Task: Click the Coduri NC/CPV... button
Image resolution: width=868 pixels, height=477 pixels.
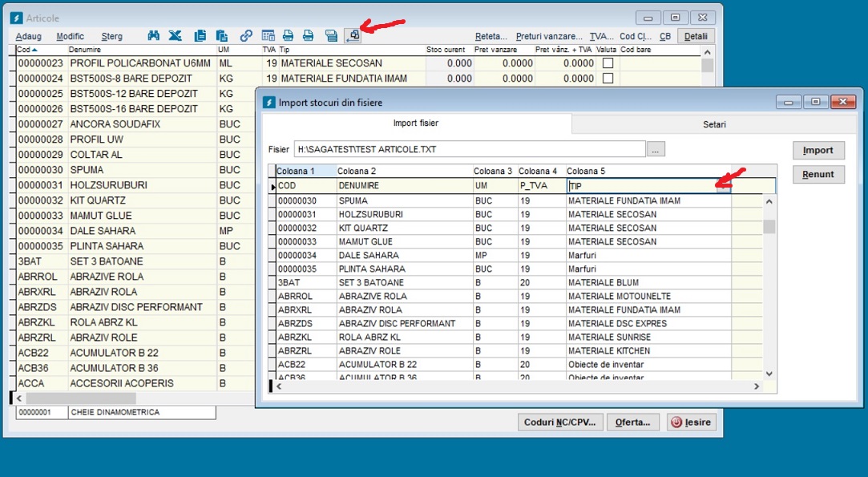Action: [x=559, y=422]
